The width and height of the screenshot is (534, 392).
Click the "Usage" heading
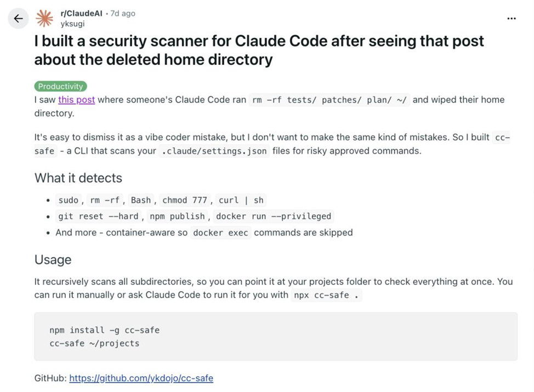point(53,259)
